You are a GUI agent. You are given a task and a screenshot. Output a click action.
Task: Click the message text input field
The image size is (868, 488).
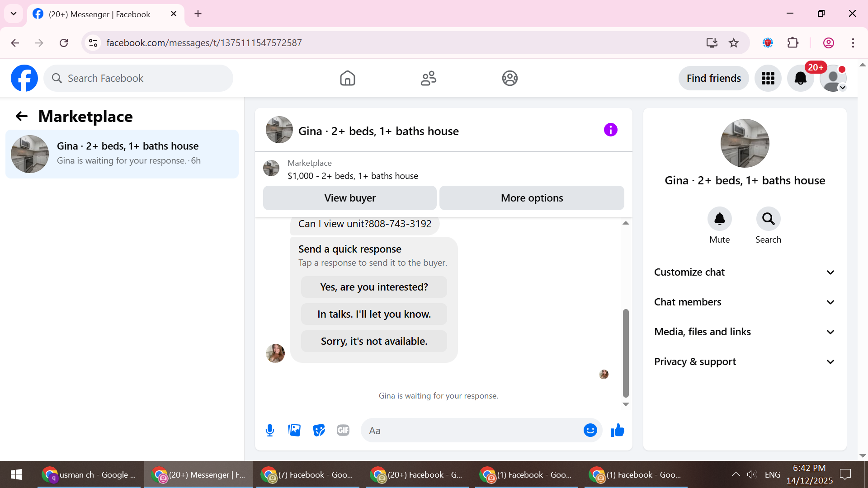(472, 431)
